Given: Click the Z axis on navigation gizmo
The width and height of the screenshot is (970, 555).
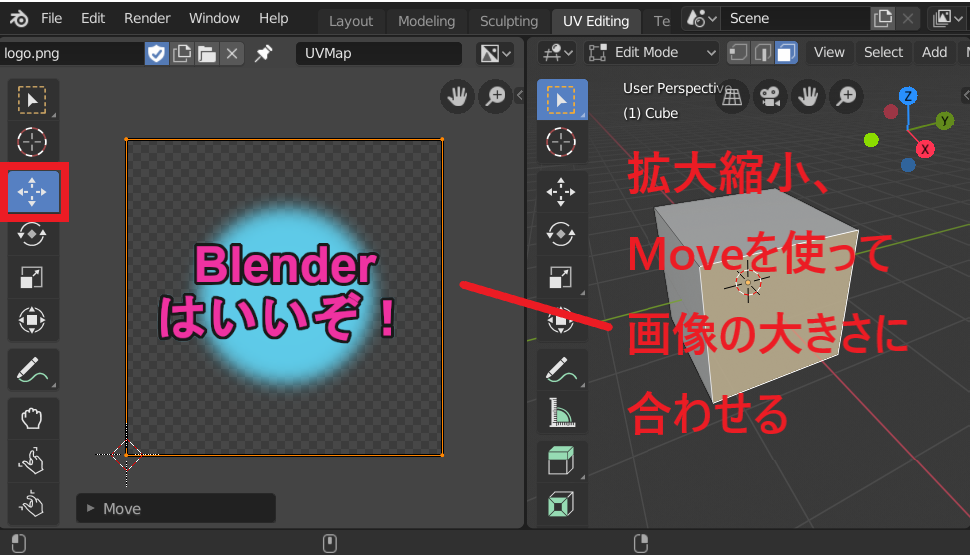Looking at the screenshot, I should (908, 95).
